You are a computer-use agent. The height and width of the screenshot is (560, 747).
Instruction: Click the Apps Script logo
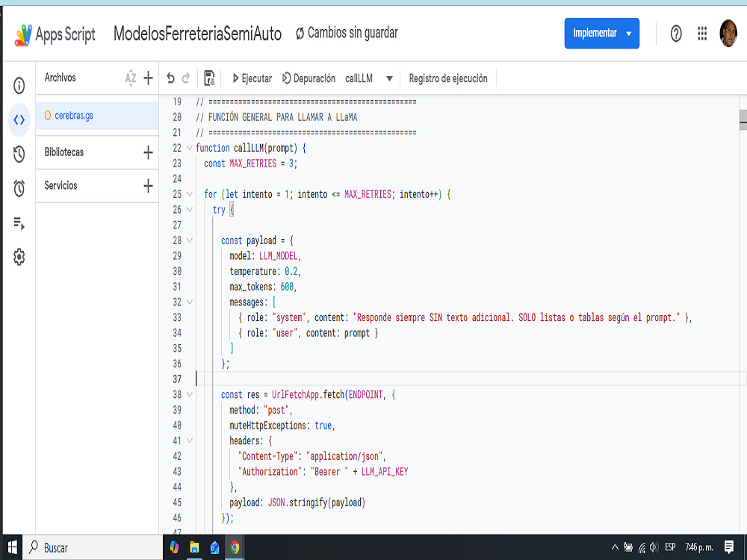click(23, 35)
